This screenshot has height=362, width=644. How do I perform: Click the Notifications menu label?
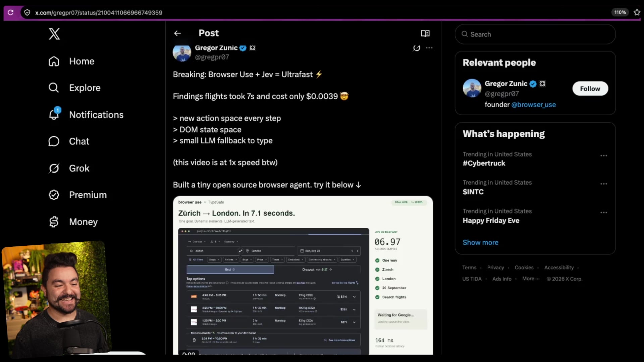click(x=96, y=115)
